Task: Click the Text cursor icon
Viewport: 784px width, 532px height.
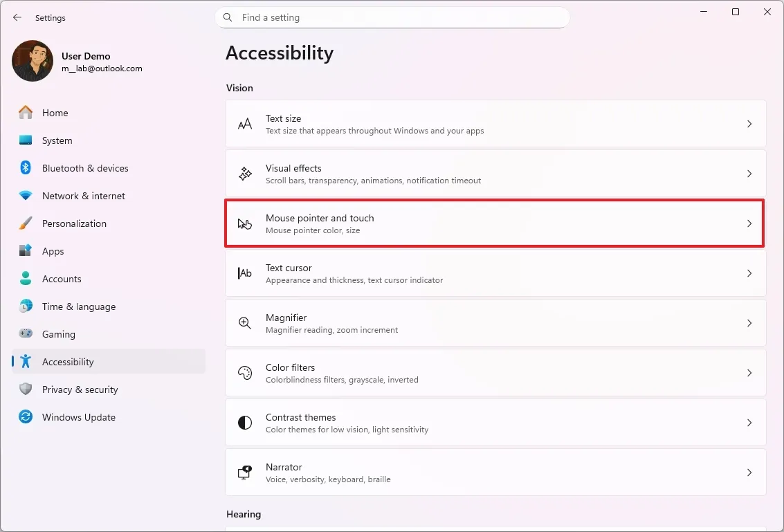Action: 244,273
